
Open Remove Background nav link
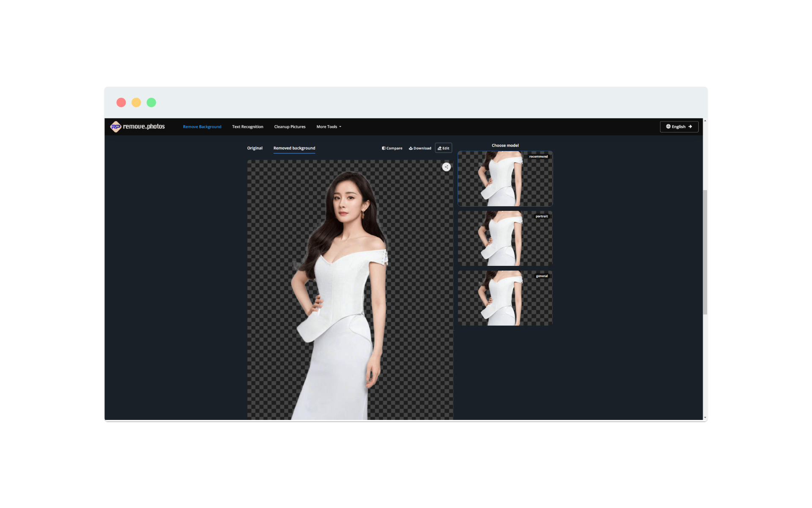(202, 127)
